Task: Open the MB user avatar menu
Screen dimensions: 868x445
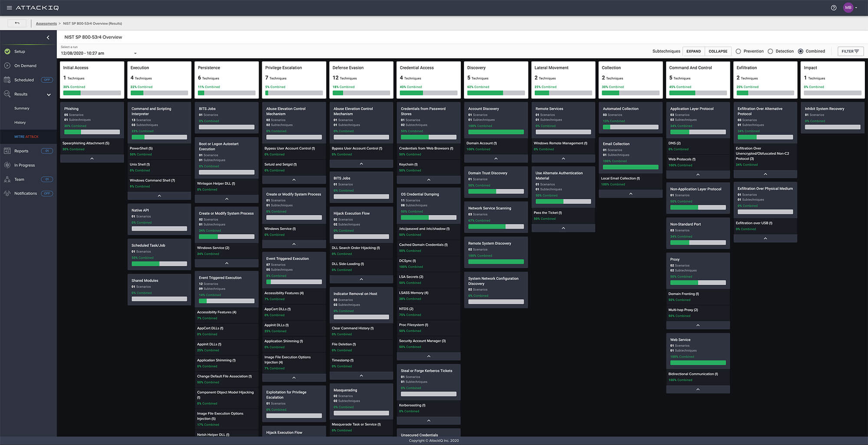Action: [x=848, y=8]
